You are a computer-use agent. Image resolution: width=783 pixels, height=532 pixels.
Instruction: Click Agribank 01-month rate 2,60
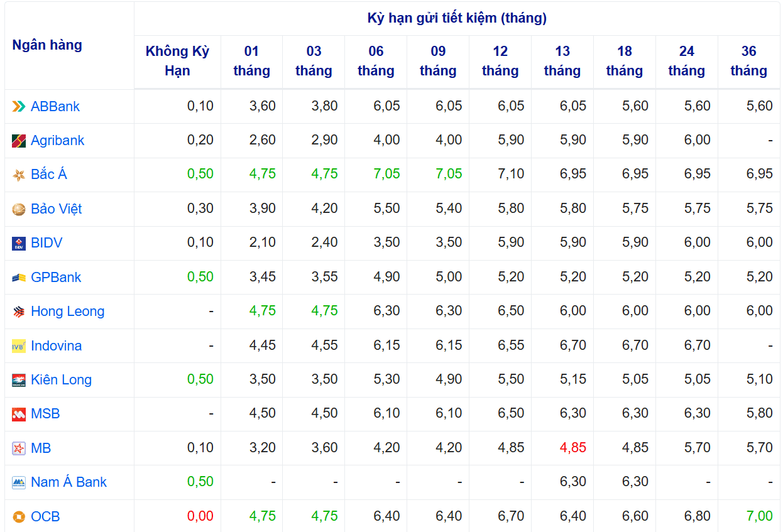(262, 140)
